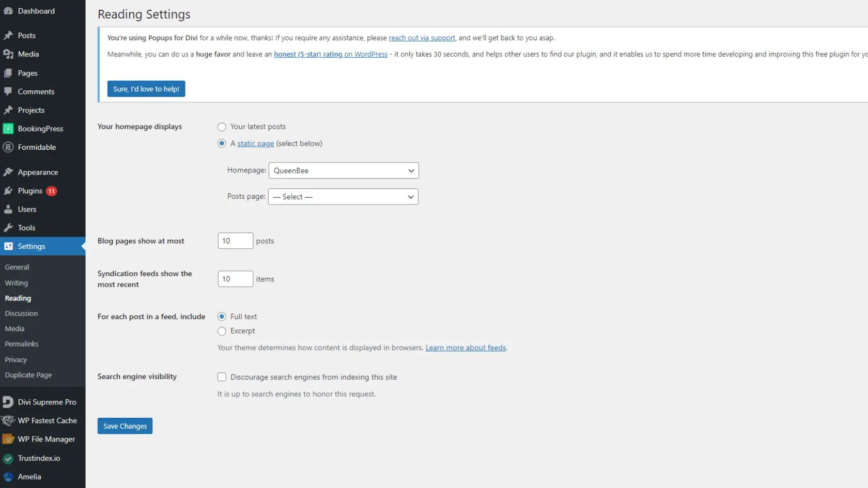Open Divi Supreme Pro via its icon
Screen dimensions: 868x488
(8, 402)
